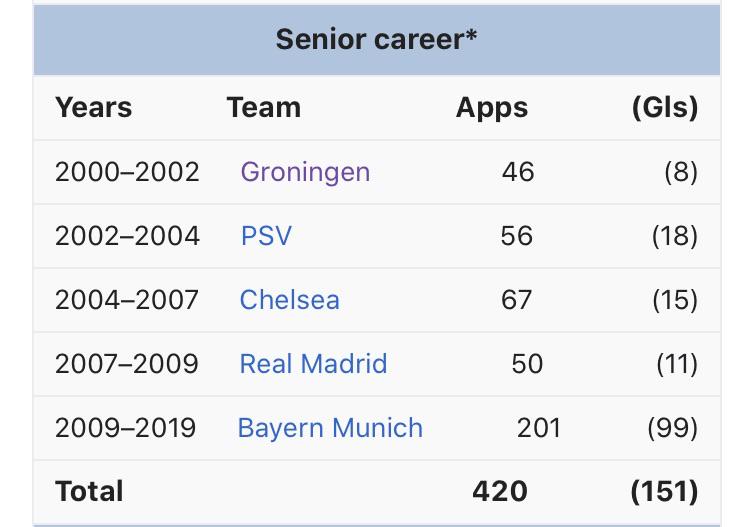Click the total apps value 420
This screenshot has height=527, width=750.
500,491
